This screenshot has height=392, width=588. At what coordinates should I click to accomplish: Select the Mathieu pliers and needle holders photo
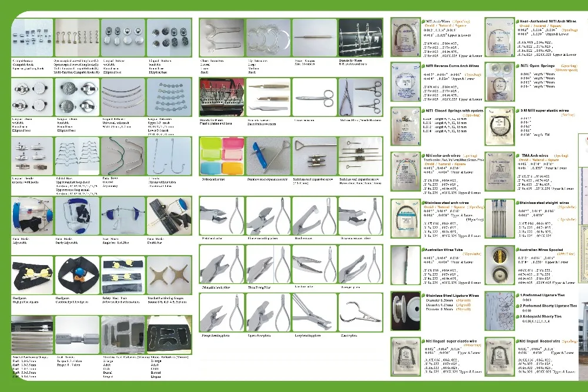360,97
